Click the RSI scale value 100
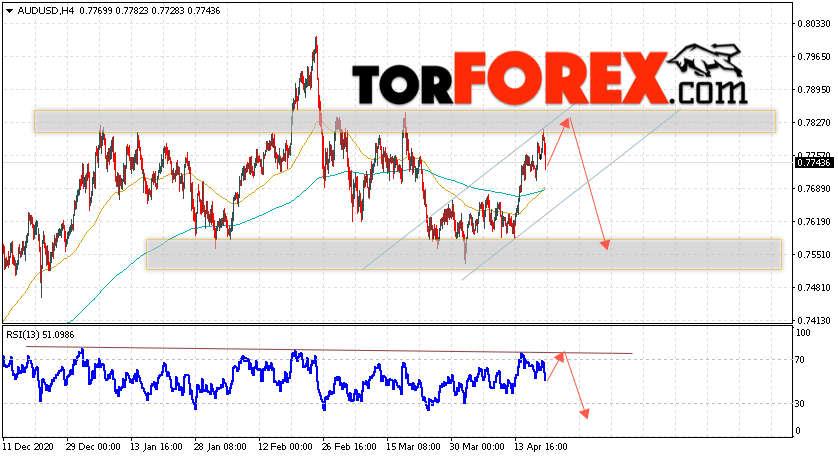 click(803, 333)
